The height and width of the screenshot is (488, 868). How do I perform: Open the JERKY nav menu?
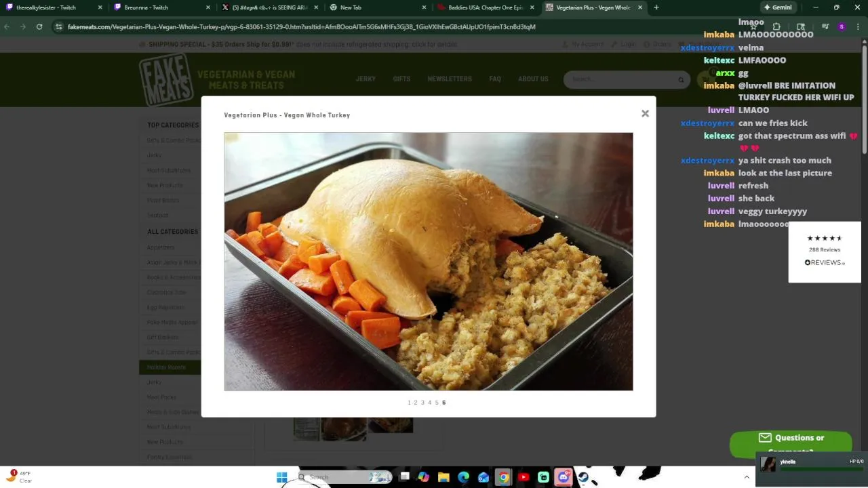pyautogui.click(x=366, y=79)
